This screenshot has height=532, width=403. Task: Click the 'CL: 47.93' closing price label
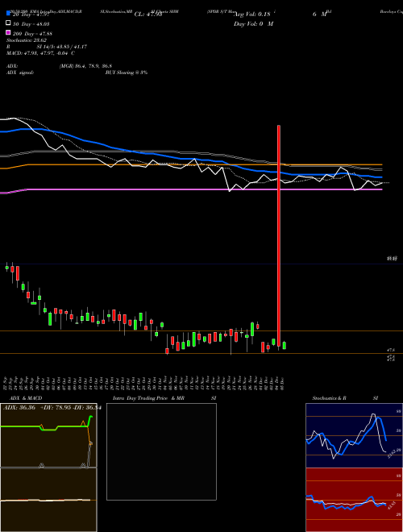pos(148,15)
